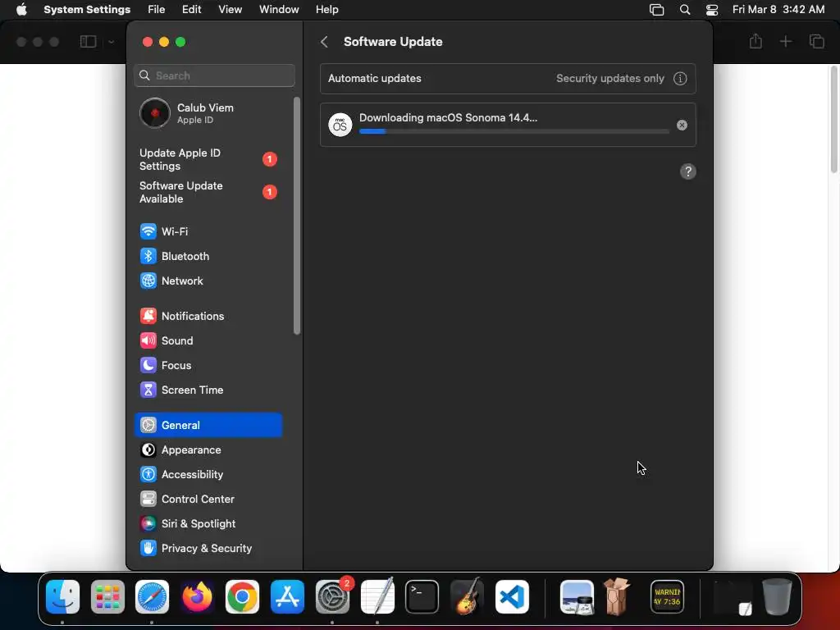840x630 pixels.
Task: Click the Stage Manager menu bar icon
Action: [656, 10]
